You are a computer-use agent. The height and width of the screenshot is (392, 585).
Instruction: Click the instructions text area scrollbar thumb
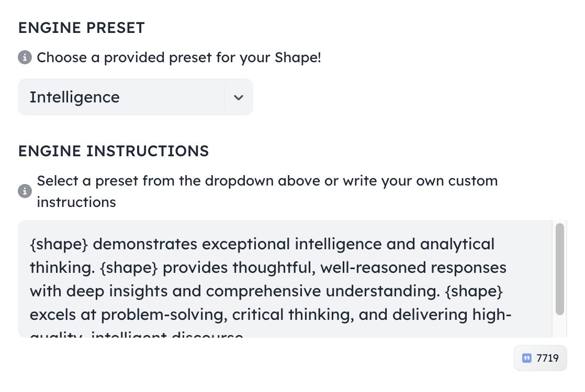pos(559,269)
